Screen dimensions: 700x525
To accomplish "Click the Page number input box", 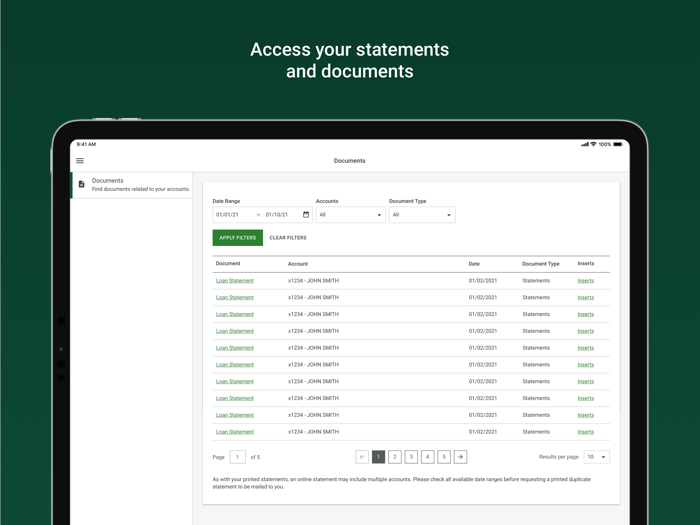I will 238,457.
